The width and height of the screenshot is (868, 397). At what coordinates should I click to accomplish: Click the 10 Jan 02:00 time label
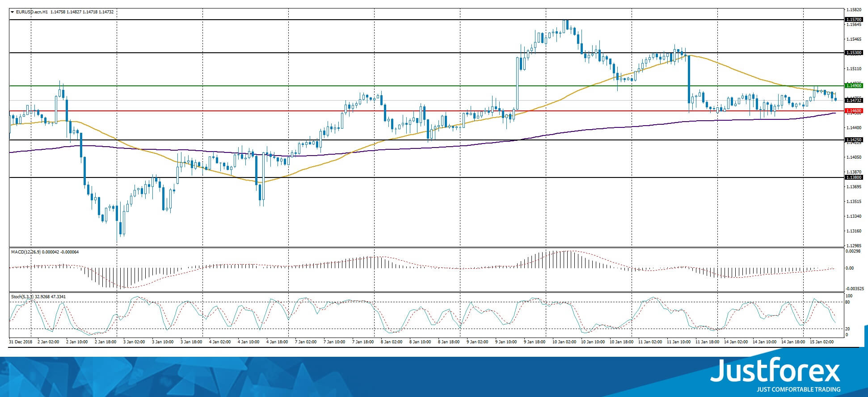564,342
